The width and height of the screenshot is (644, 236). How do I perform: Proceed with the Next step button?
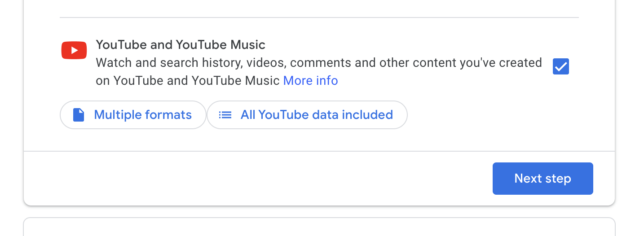tap(543, 179)
